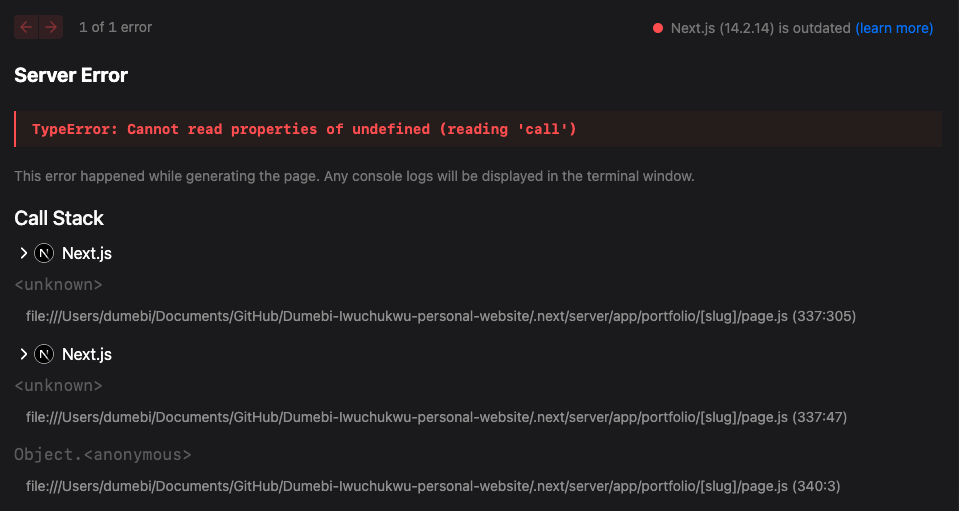959x511 pixels.
Task: Click the red outdated status dot
Action: pos(658,28)
